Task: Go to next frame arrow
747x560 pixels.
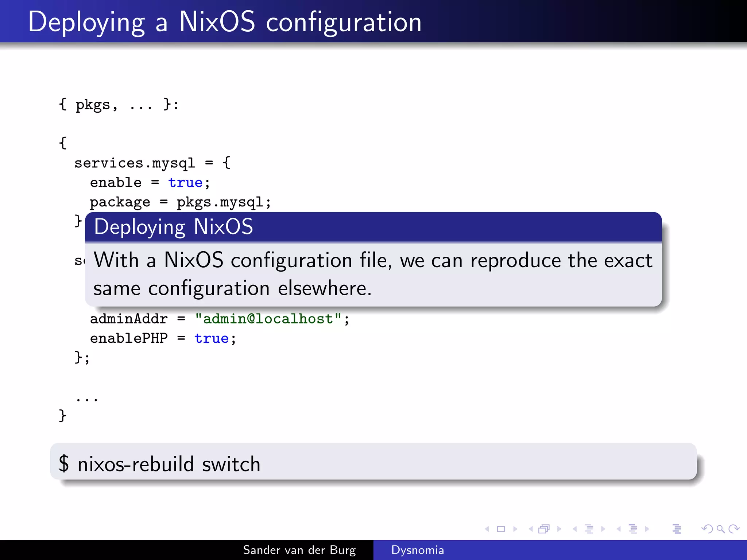Action: pyautogui.click(x=559, y=529)
